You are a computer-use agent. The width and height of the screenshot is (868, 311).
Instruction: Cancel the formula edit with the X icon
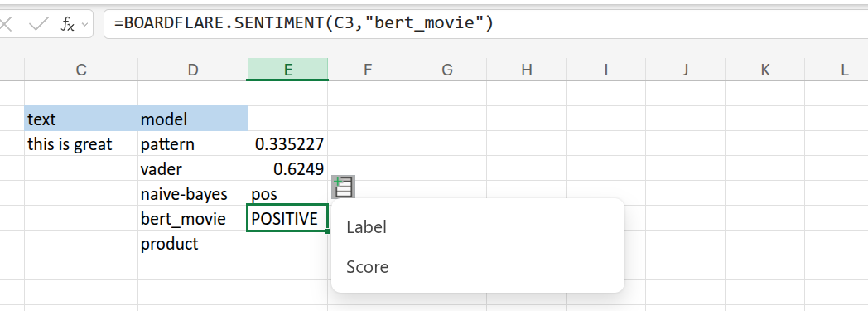click(6, 24)
